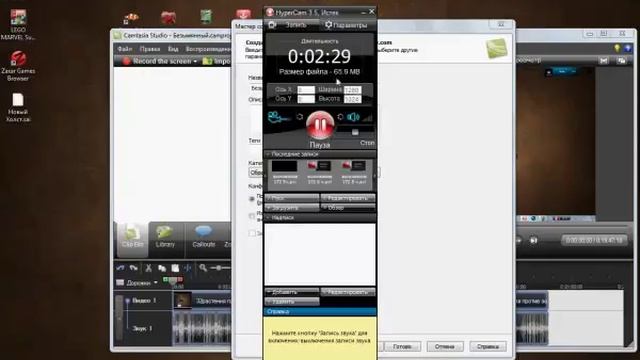Click the yellow lightbulb tips icon in Camtasia
640x360 pixels.
click(x=617, y=48)
